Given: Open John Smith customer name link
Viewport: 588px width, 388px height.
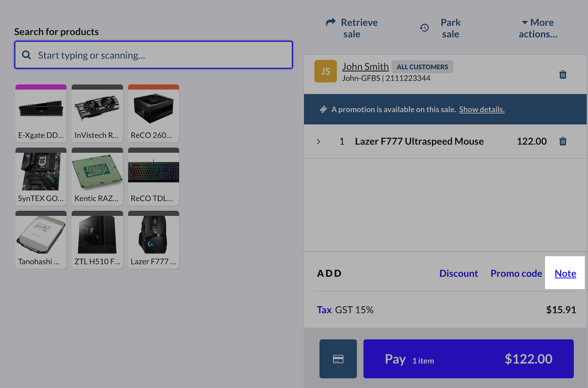Looking at the screenshot, I should [x=365, y=66].
